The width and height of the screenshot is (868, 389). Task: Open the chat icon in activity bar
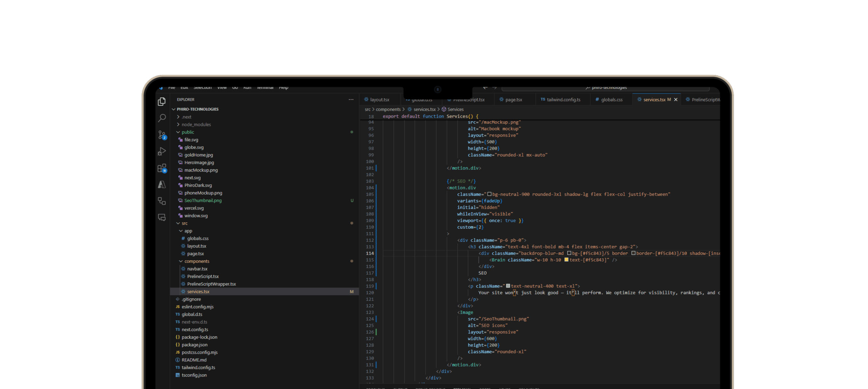tap(162, 217)
